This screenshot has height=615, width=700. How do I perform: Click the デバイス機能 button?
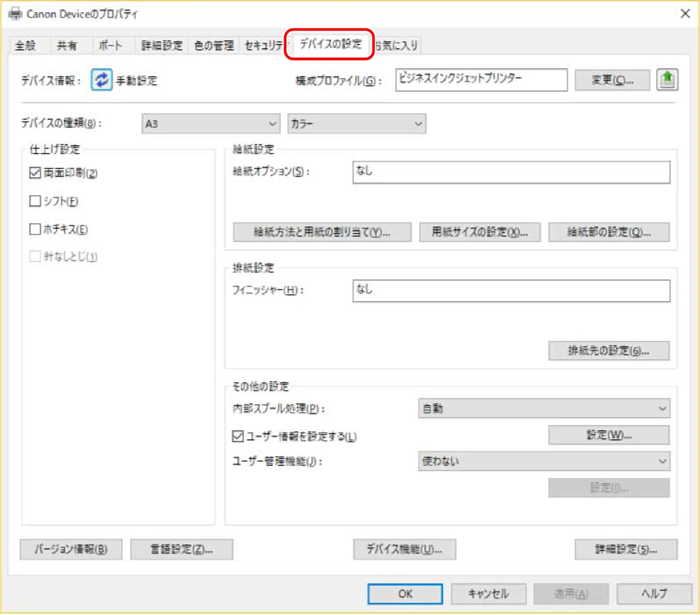click(404, 549)
